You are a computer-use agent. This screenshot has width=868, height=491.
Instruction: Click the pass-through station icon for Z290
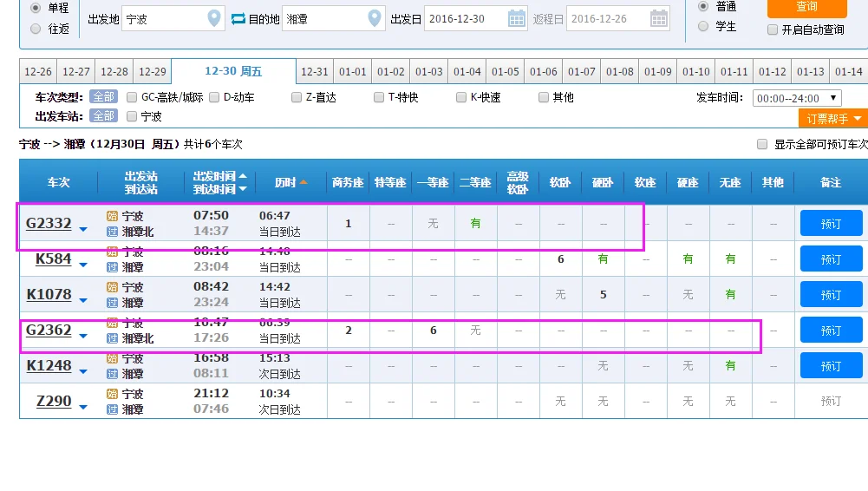click(113, 409)
